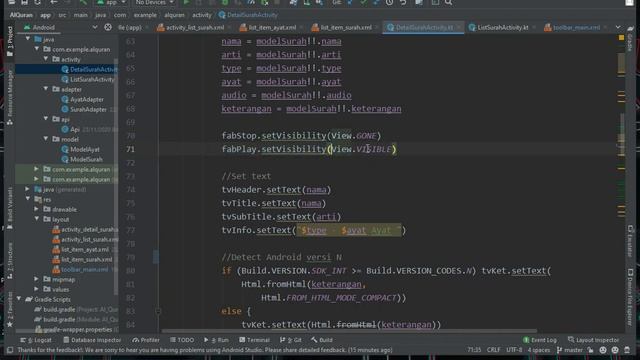Click the sync refresh icon in the toolbar
This screenshot has height=360, width=640.
tap(38, 2)
